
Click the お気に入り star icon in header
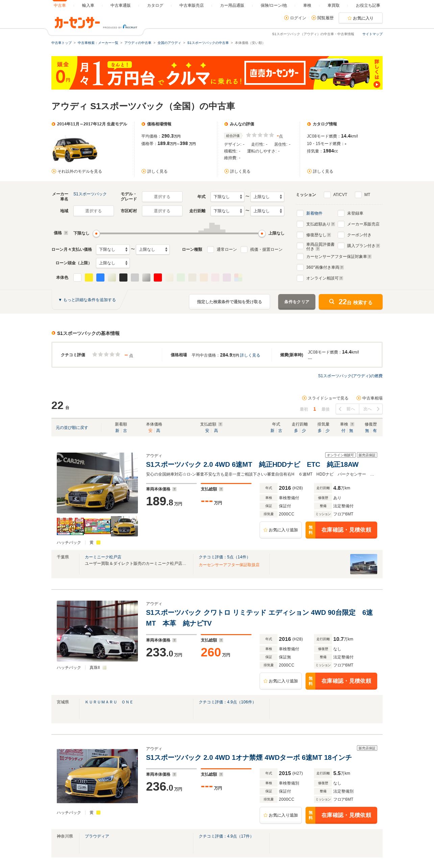point(349,18)
